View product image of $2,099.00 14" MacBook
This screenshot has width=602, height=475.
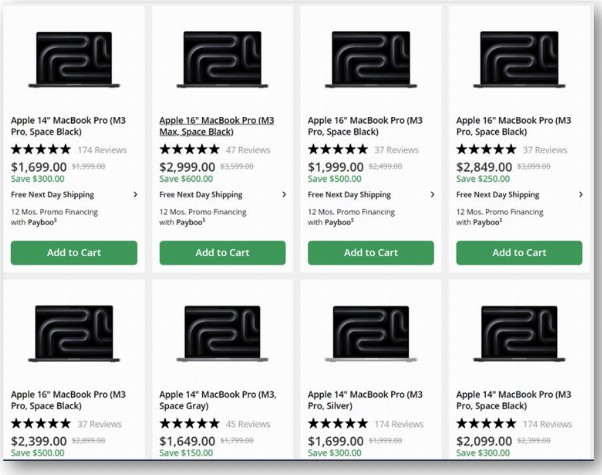click(519, 334)
